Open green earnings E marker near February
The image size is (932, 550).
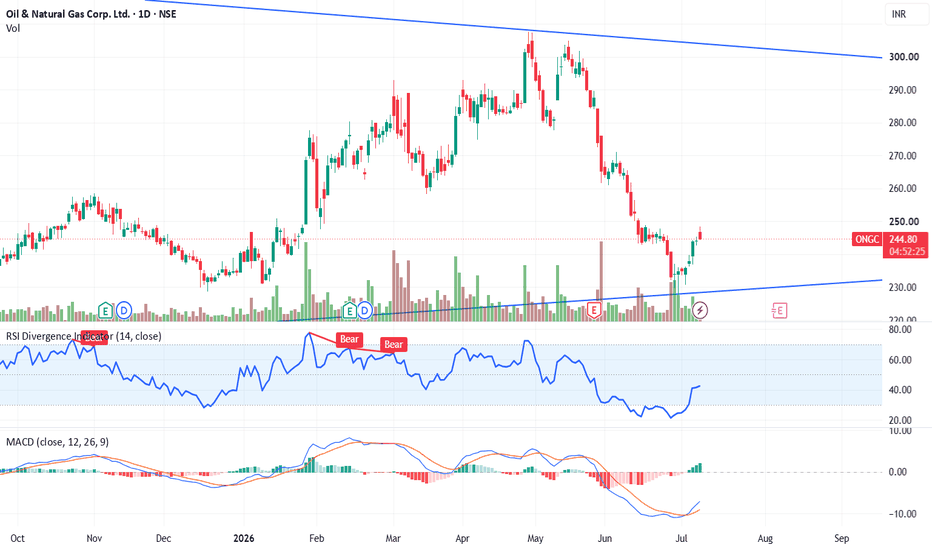tap(349, 310)
